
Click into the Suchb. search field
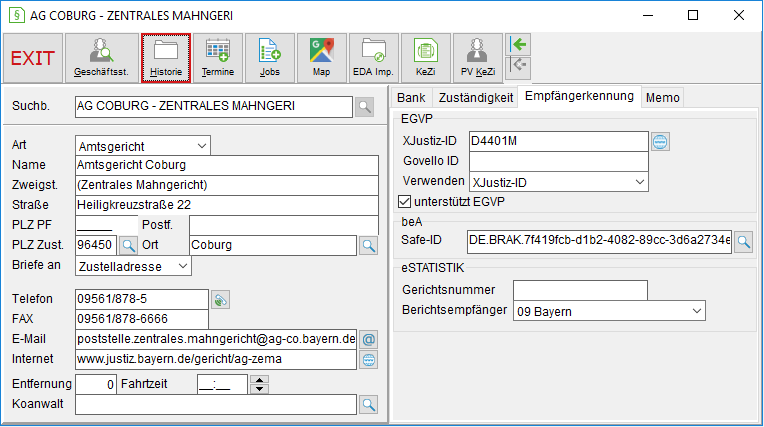click(214, 107)
